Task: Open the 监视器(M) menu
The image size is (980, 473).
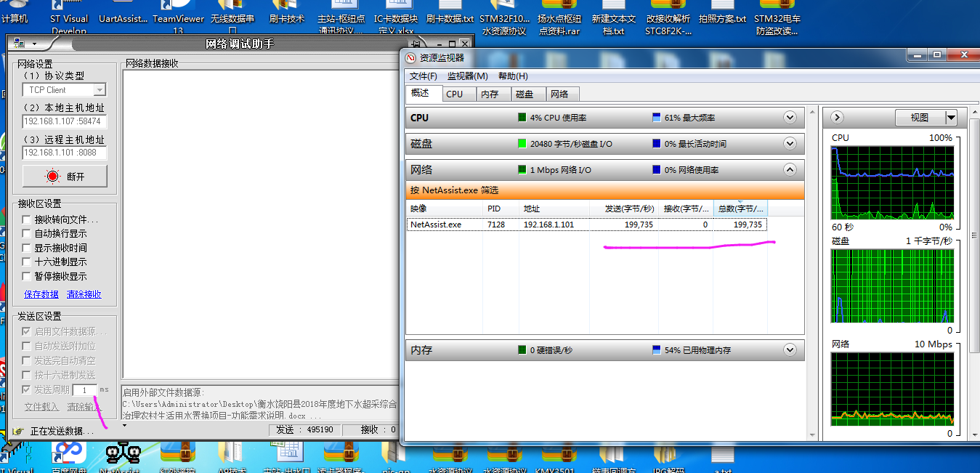Action: pos(468,76)
